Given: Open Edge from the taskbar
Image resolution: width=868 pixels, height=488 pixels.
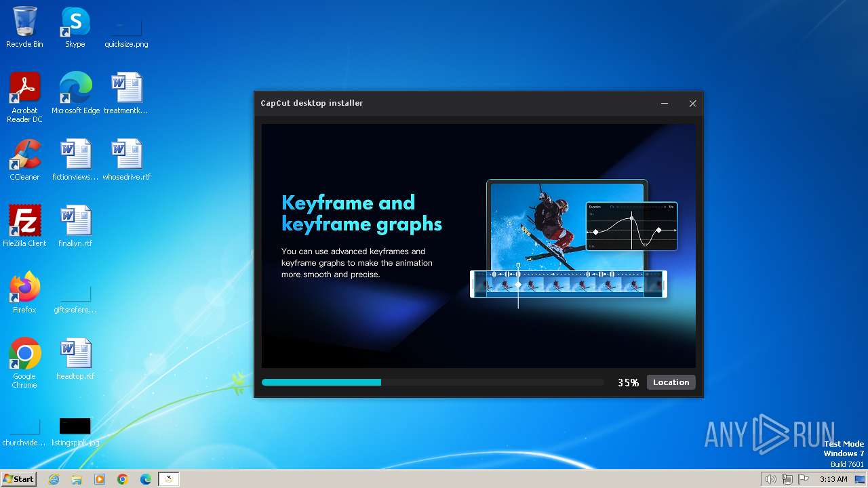Looking at the screenshot, I should (x=146, y=479).
